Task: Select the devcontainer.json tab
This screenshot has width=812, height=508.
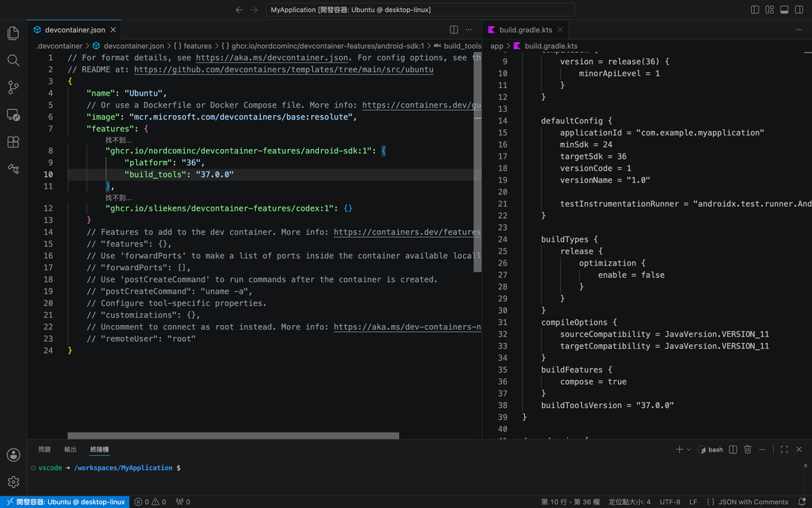Action: 74,29
